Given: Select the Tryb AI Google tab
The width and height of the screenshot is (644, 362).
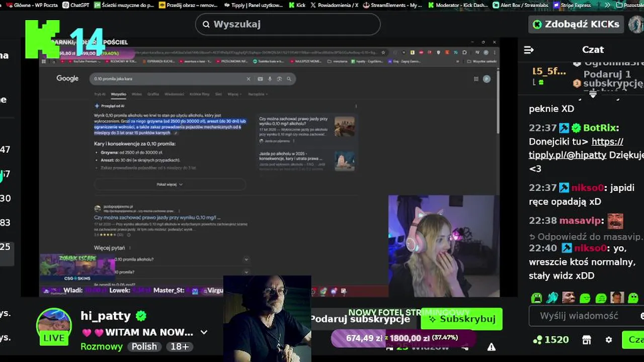Looking at the screenshot, I should [x=100, y=94].
